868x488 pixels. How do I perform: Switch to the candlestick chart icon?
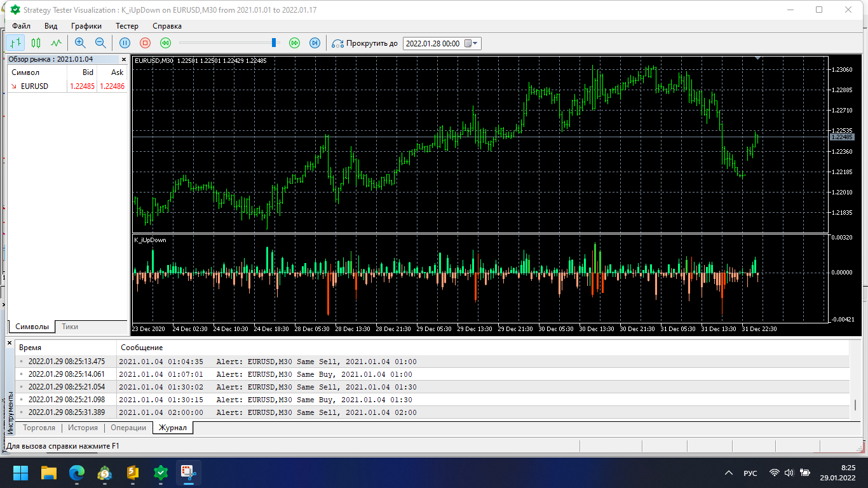pyautogui.click(x=36, y=43)
